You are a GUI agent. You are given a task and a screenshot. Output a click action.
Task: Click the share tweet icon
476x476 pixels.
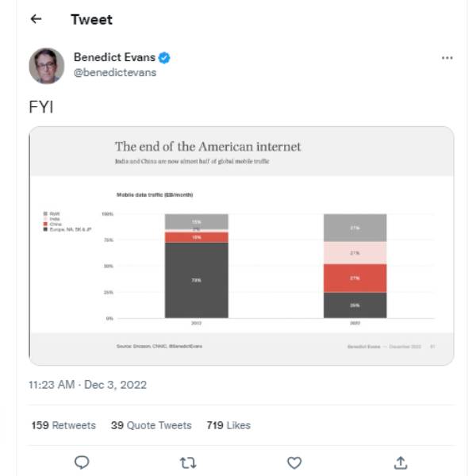[401, 462]
